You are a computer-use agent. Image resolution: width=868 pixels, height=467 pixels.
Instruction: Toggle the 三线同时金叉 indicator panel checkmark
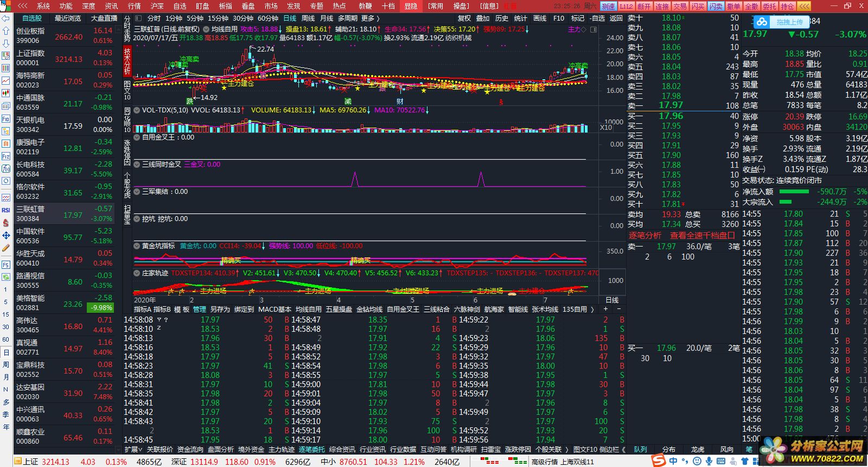tap(137, 165)
